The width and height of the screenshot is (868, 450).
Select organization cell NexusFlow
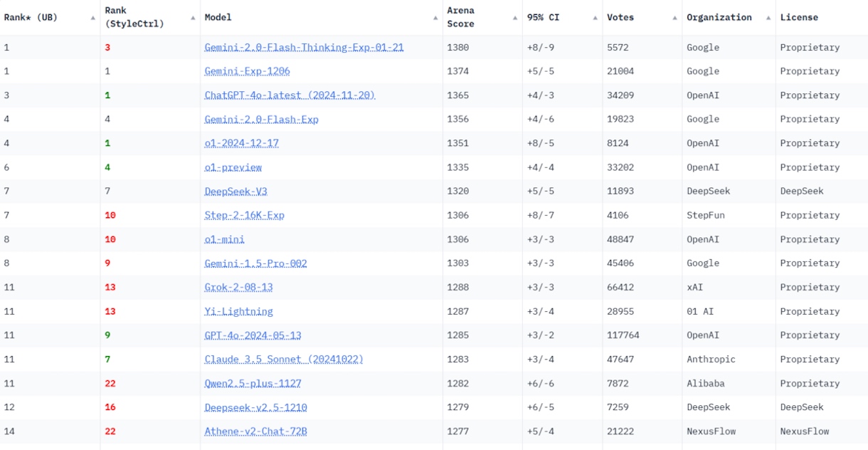711,431
